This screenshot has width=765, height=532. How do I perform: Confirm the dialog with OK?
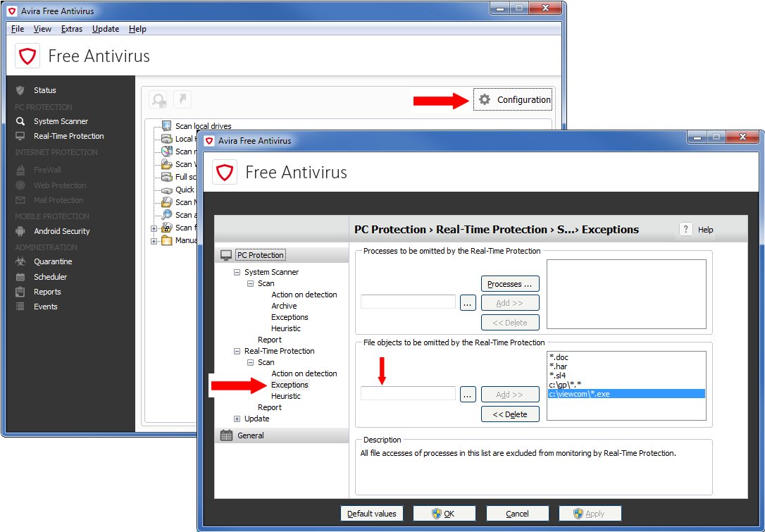[444, 514]
